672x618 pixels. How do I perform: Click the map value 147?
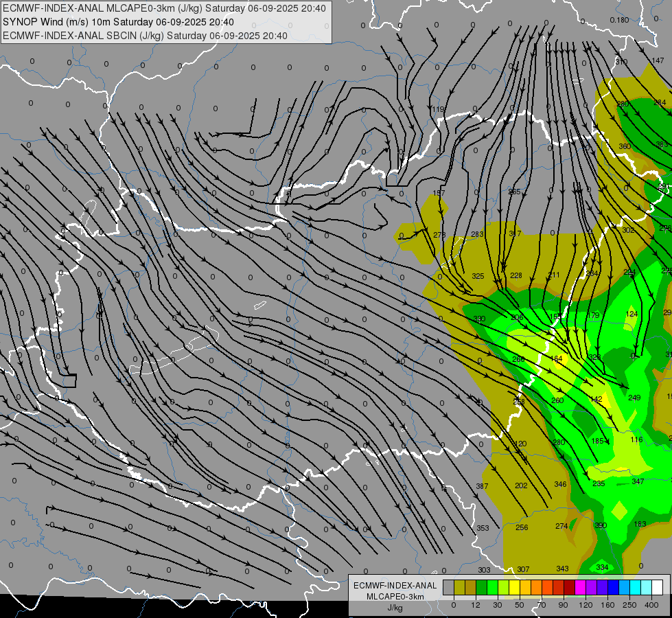pos(658,61)
